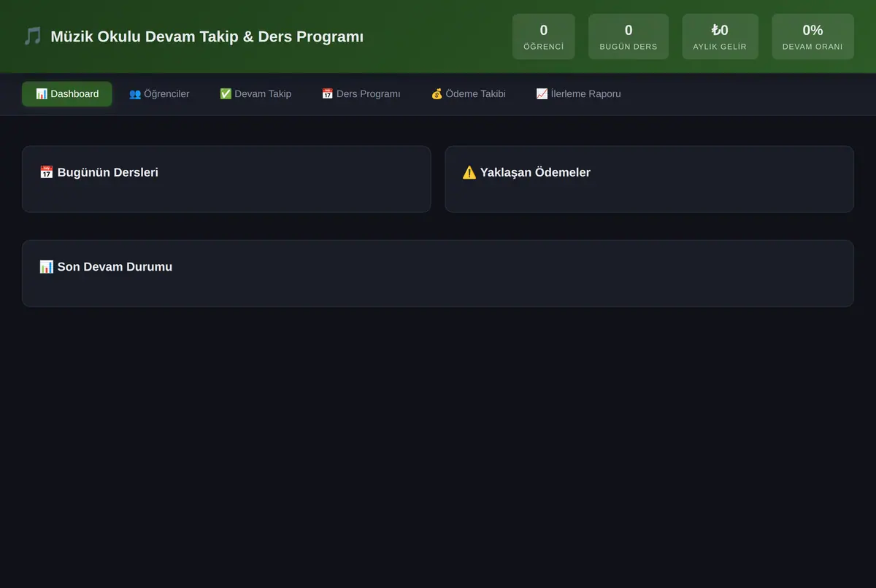Click the app title 'Müzik Okulu Devam Takip & Ders Programı'
This screenshot has width=876, height=588.
coord(207,36)
